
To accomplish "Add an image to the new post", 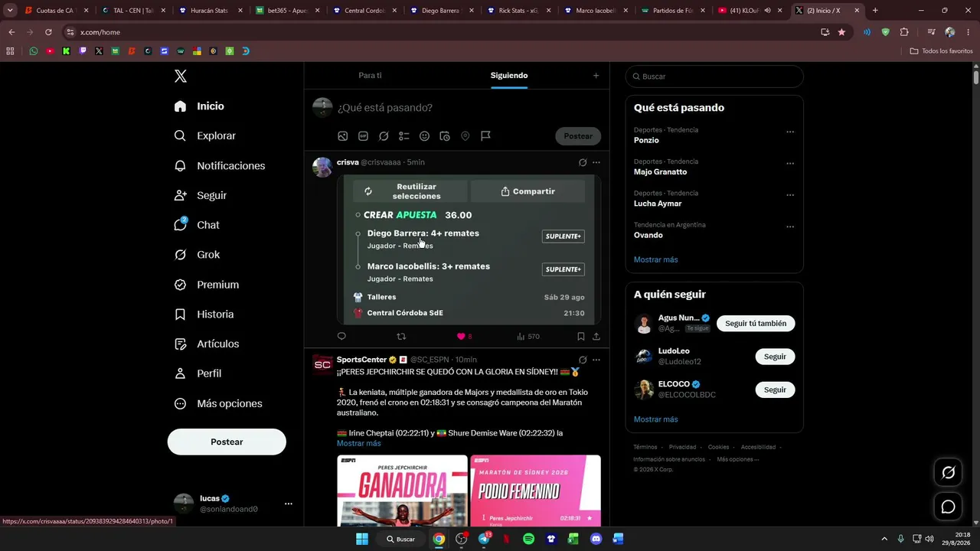I will tap(343, 136).
